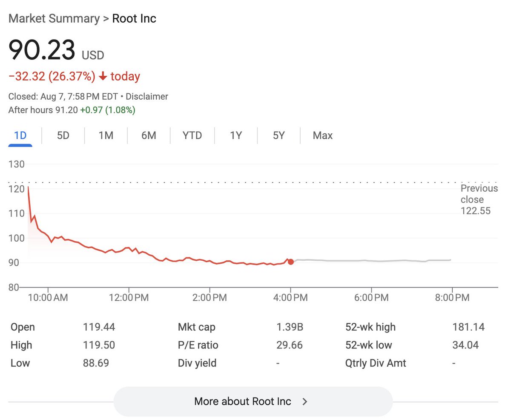Screen dimensions: 511x420
Task: Open the More about Root Inc button
Action: pos(253,401)
